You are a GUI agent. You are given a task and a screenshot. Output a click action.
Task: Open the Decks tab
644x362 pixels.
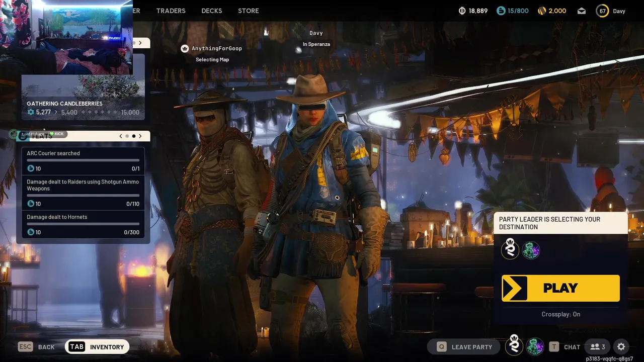coord(212,11)
